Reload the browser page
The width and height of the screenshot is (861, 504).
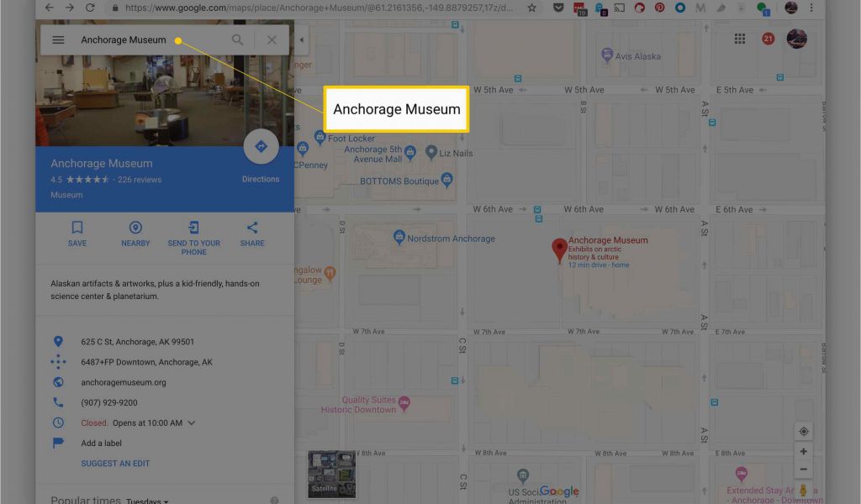point(91,8)
